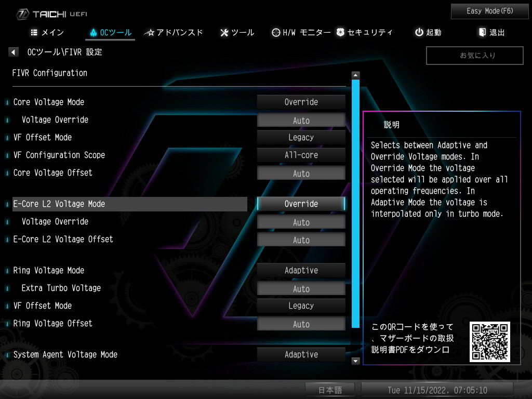Open the Core Voltage Mode Override dropdown
The image size is (532, 399).
pos(301,102)
